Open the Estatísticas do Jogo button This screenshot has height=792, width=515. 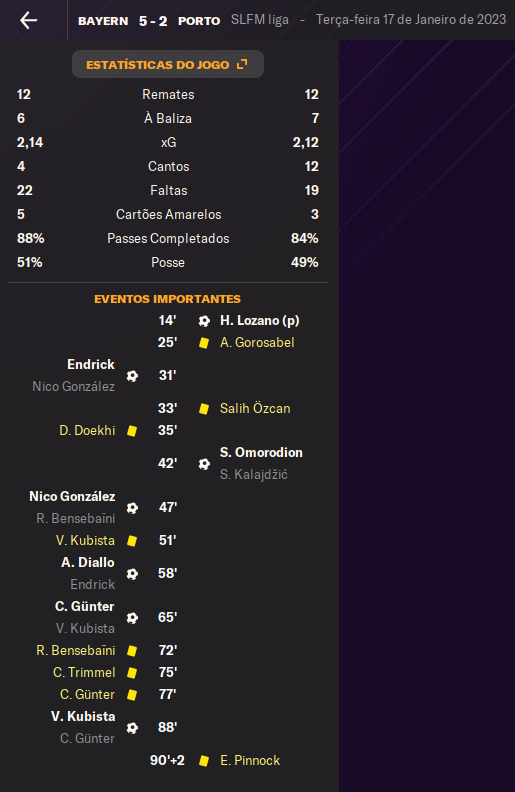(168, 64)
